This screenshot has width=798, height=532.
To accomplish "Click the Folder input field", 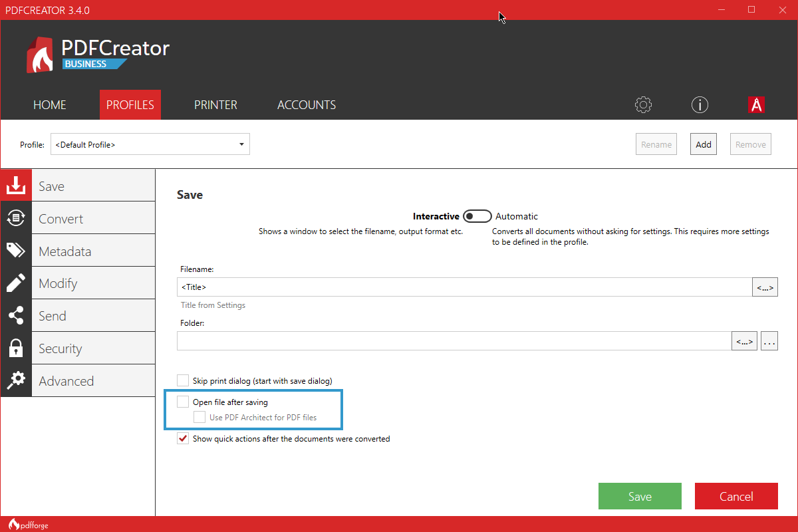I will 454,340.
